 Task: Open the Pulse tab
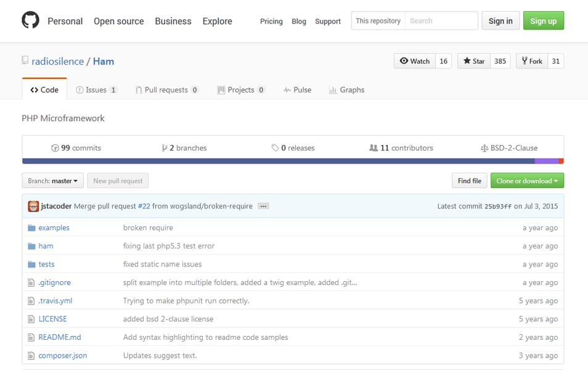tap(297, 89)
